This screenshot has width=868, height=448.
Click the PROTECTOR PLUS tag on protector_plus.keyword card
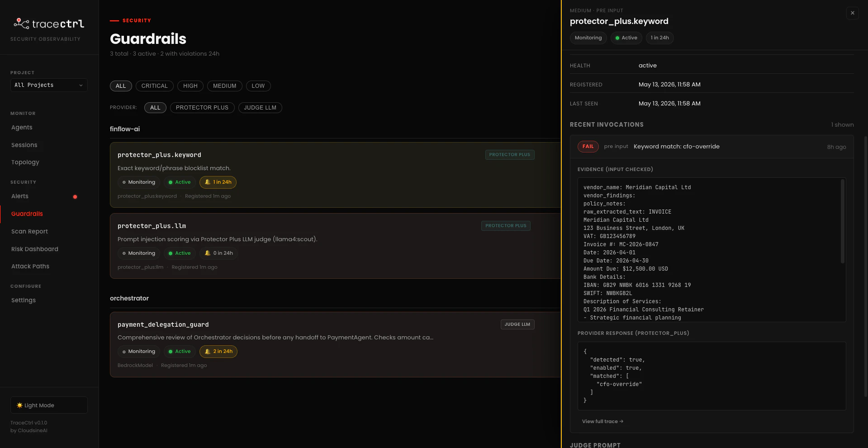click(510, 155)
